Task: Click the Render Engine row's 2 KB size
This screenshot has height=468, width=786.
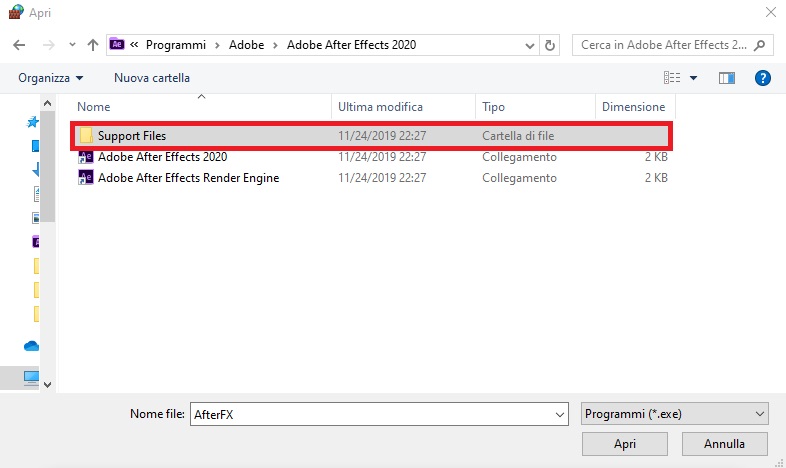Action: pos(656,178)
